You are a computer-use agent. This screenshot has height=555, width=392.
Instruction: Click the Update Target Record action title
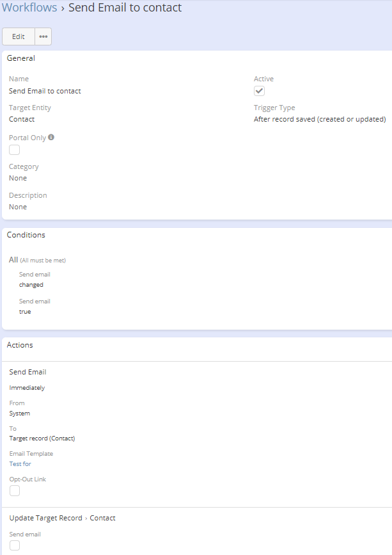(x=62, y=518)
